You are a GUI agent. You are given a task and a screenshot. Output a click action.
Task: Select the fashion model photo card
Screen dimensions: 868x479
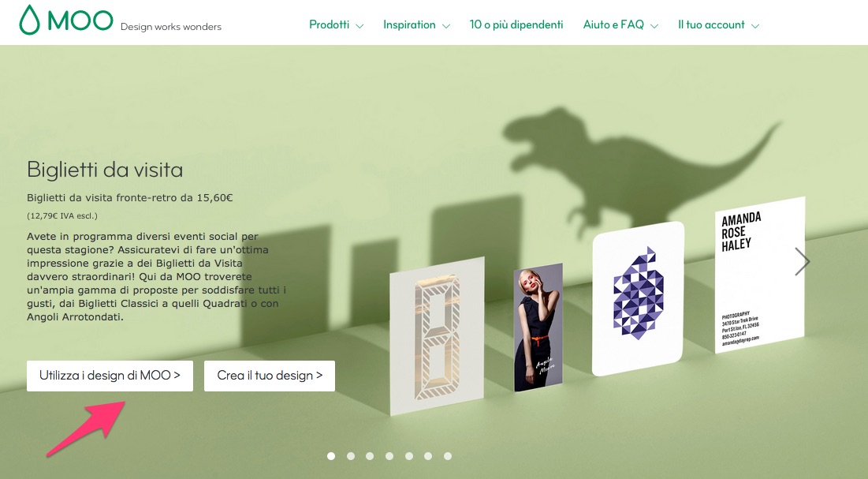pyautogui.click(x=538, y=327)
